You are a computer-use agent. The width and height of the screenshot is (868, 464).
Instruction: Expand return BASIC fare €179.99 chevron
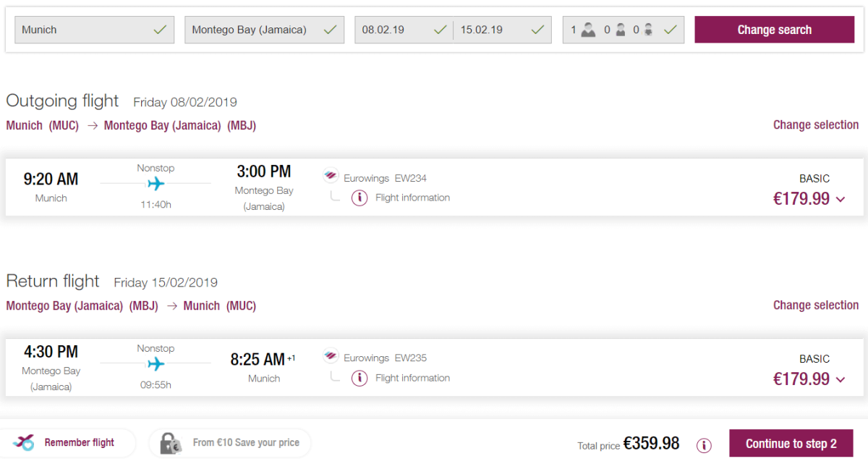pyautogui.click(x=840, y=380)
